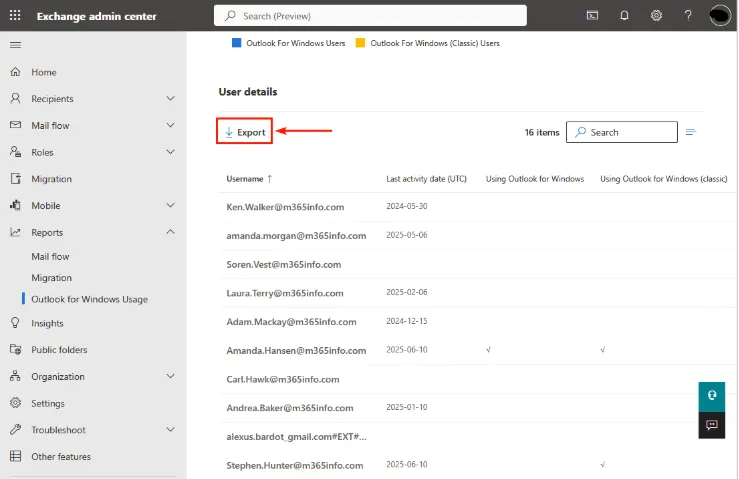Go to Migration in sidebar
Screen dimensions: 739x479
point(51,179)
